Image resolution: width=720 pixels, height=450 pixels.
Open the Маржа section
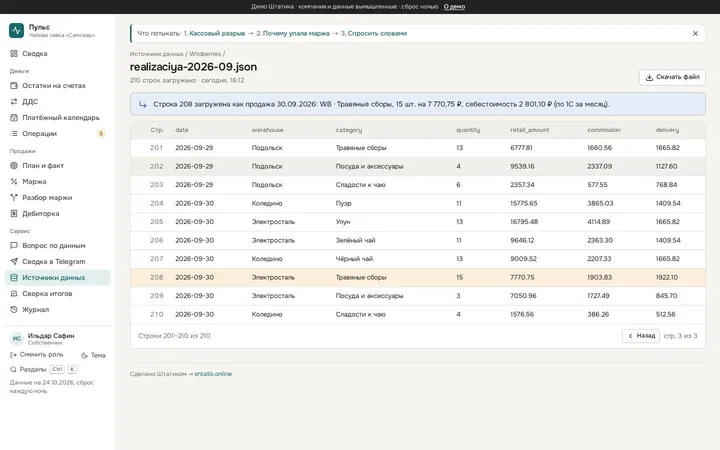click(57, 182)
